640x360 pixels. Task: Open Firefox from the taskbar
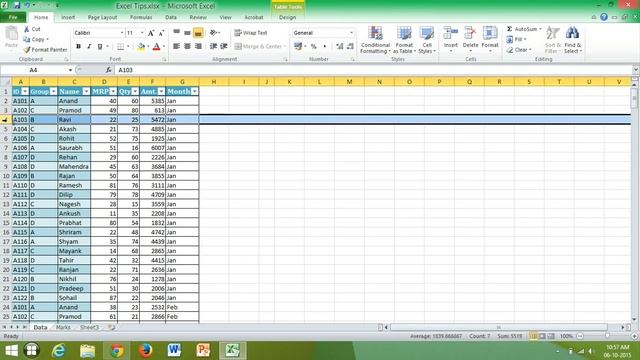point(145,350)
